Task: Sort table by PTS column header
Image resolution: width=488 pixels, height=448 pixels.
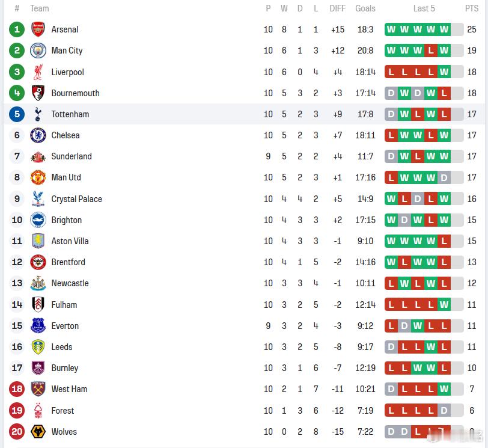Action: click(x=472, y=8)
